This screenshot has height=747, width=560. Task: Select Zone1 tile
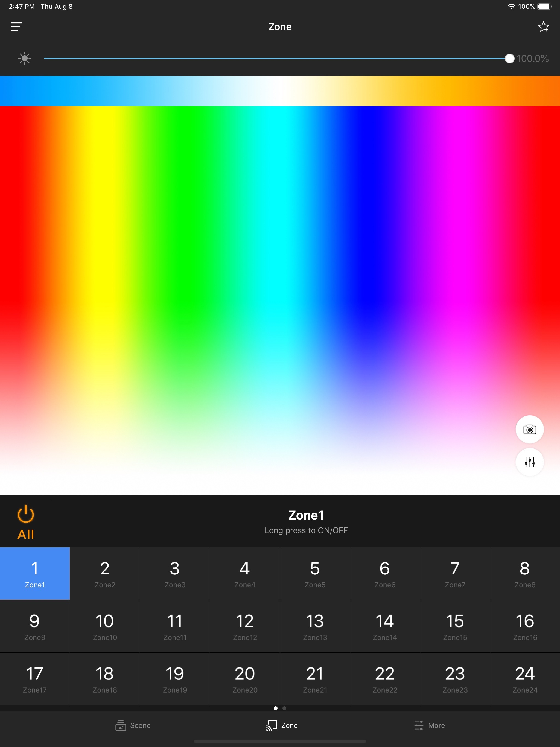(x=35, y=573)
